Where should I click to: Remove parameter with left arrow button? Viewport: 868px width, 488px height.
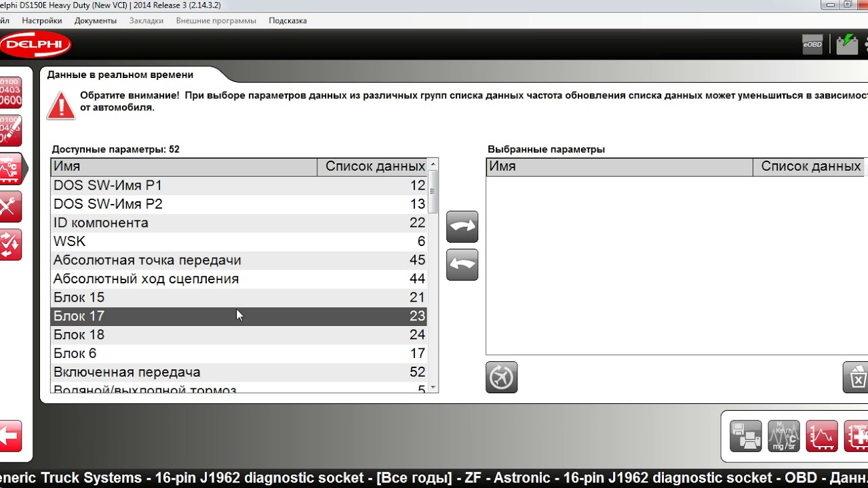[x=462, y=264]
